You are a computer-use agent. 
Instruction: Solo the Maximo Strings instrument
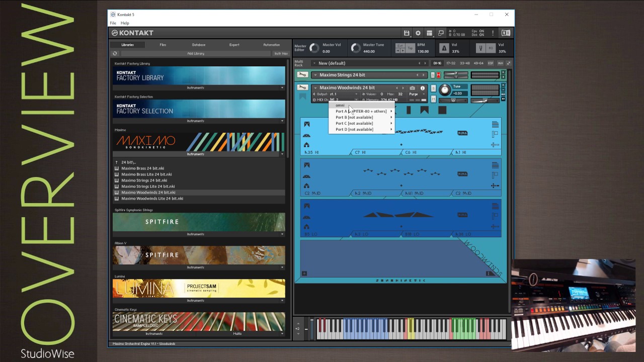(433, 75)
